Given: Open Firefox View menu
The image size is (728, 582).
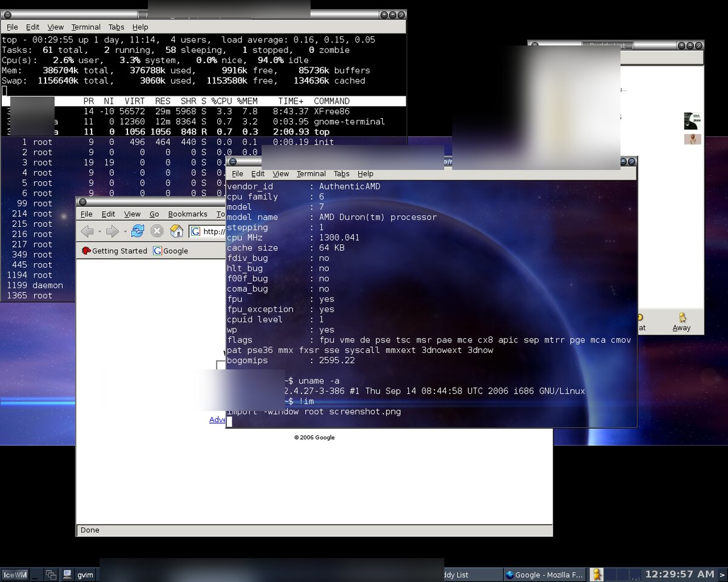Looking at the screenshot, I should pos(132,214).
